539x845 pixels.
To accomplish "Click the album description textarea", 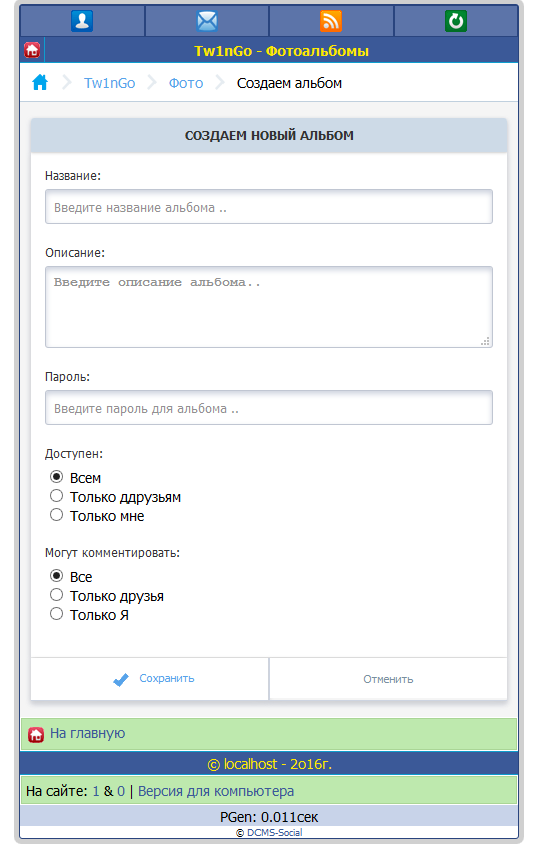I will coord(269,307).
